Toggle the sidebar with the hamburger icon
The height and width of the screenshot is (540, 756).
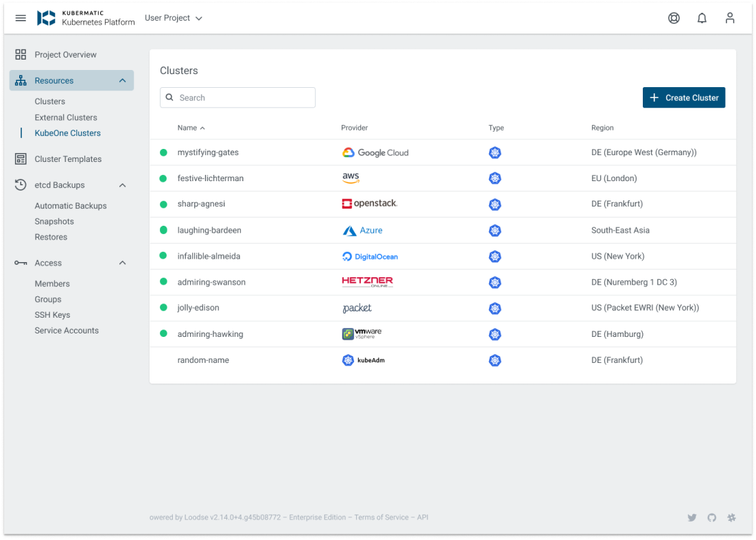coord(20,18)
